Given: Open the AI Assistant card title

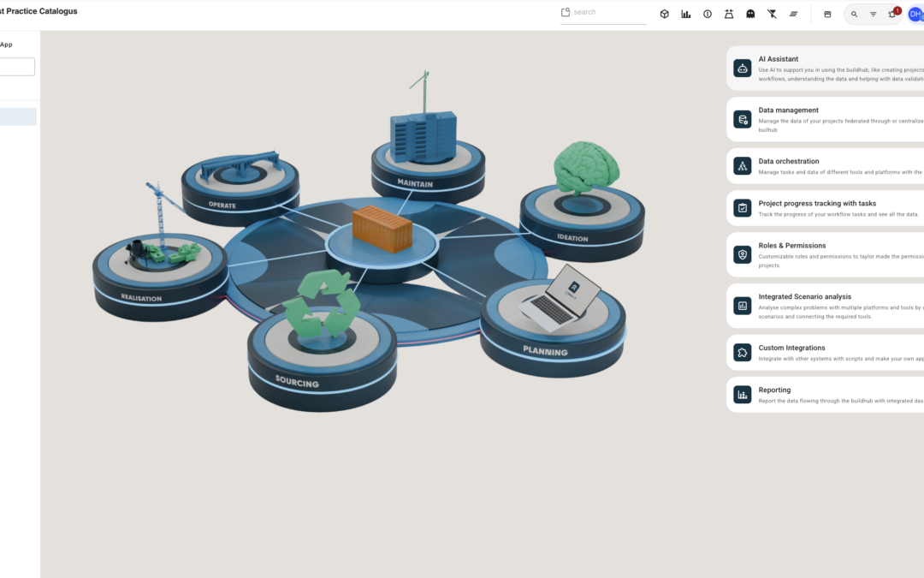Looking at the screenshot, I should coord(779,59).
